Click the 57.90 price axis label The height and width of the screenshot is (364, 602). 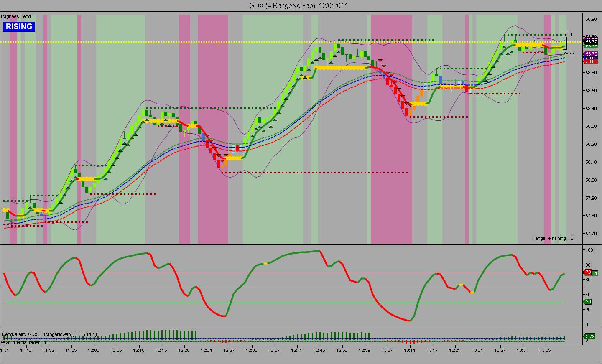(591, 198)
